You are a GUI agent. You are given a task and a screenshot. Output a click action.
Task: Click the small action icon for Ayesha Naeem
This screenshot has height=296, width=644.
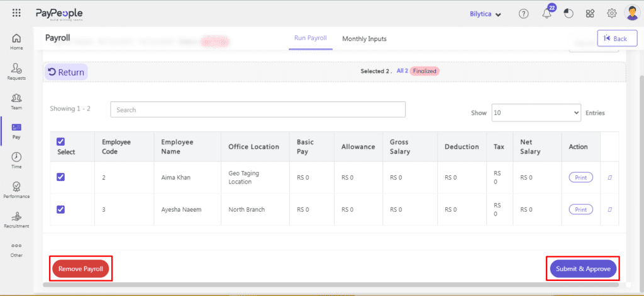point(610,209)
